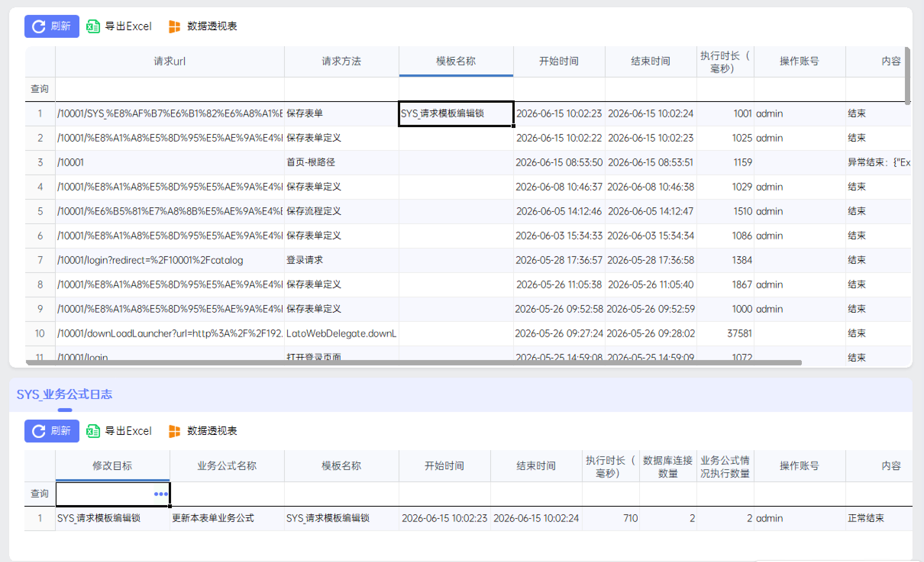
Task: Open 数据透视表 icon in SYS_业务公式日志 panel
Action: (x=174, y=431)
